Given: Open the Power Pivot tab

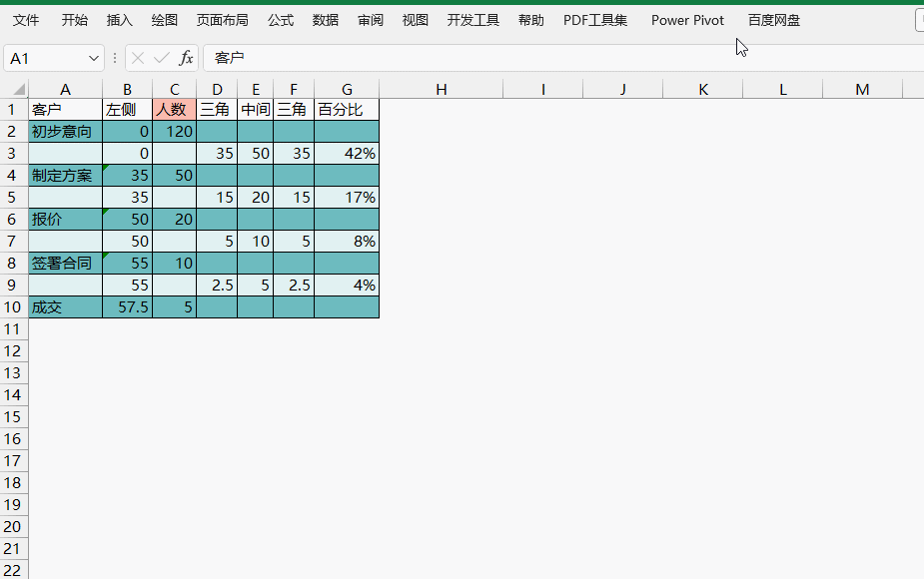Looking at the screenshot, I should (687, 20).
